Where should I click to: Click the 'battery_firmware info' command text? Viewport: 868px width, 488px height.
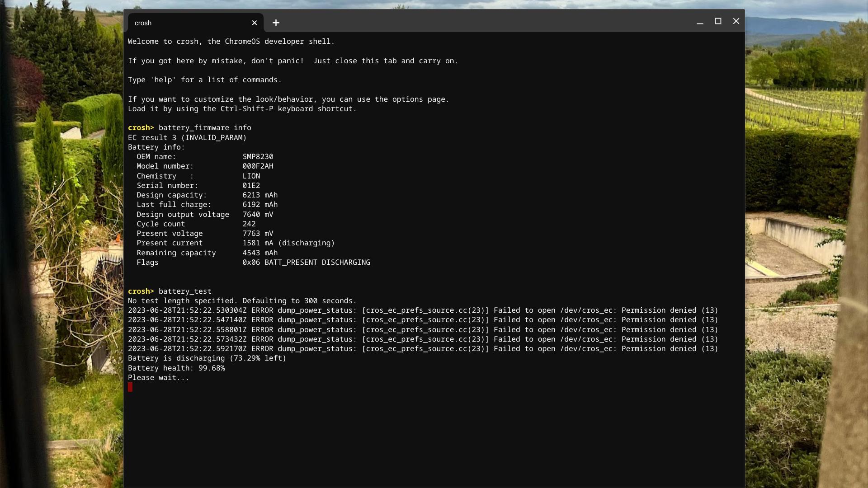(x=205, y=128)
